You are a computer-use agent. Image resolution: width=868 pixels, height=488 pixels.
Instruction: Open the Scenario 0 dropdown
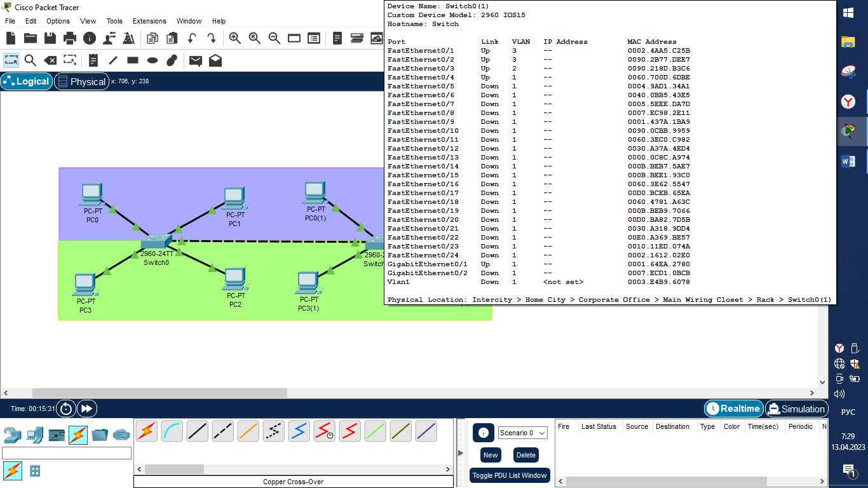523,433
